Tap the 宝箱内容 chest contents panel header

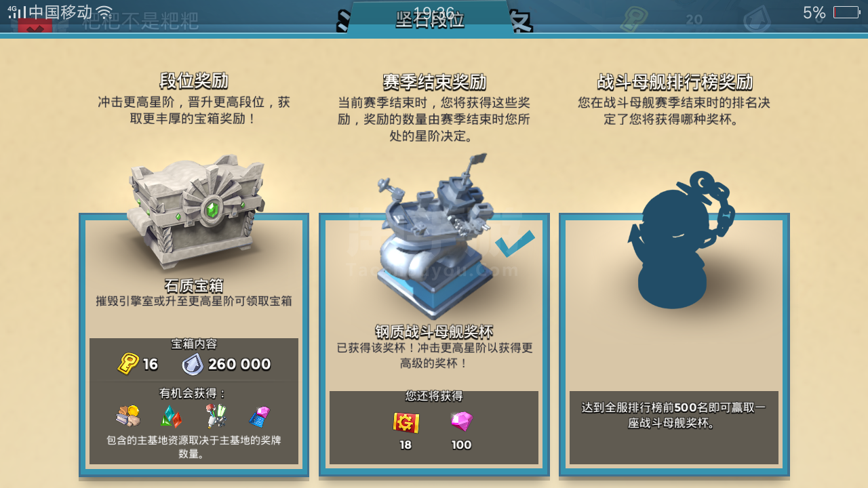click(194, 344)
